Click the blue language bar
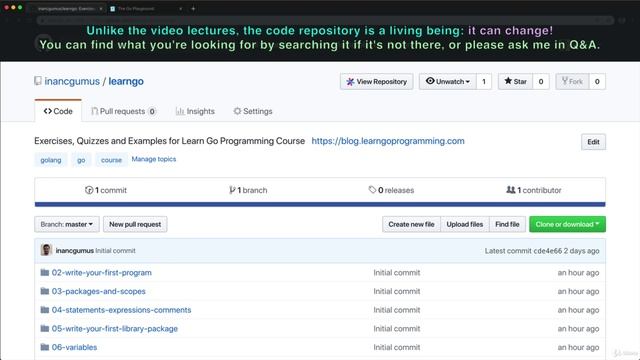The width and height of the screenshot is (640, 360). pyautogui.click(x=320, y=204)
